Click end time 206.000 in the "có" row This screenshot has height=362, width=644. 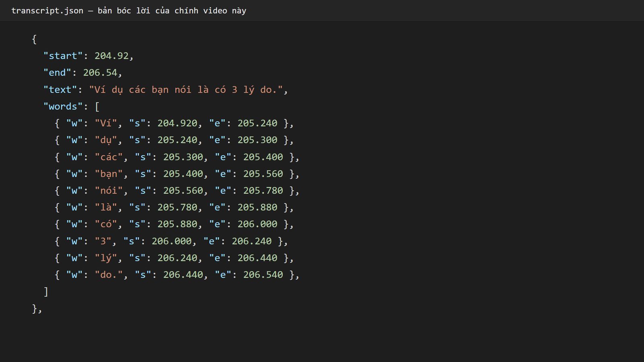pos(257,224)
